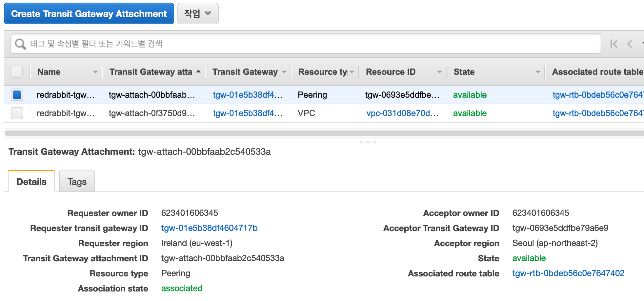Click the redrabbit-tgw name in second row
The width and height of the screenshot is (644, 301).
(x=66, y=113)
